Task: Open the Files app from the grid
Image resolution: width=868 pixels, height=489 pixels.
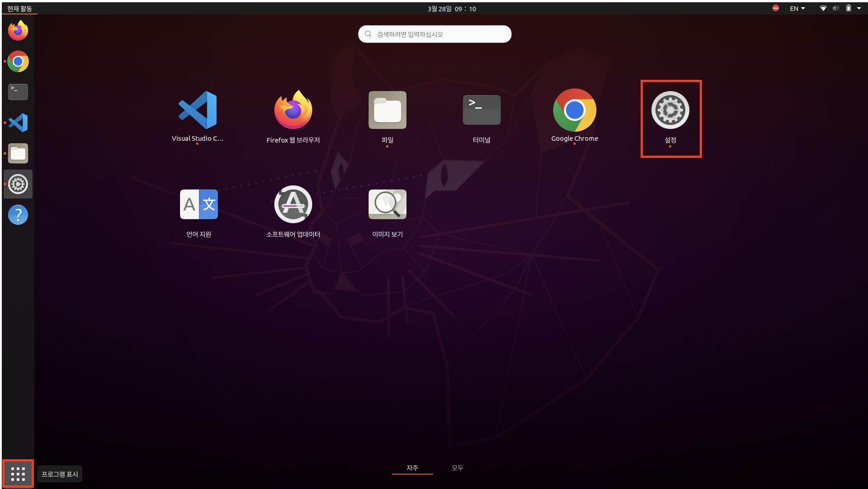Action: click(x=387, y=111)
